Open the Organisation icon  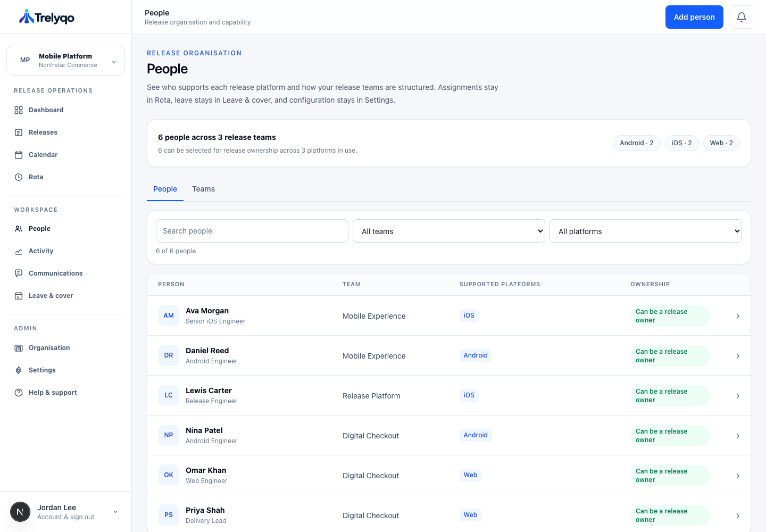(x=19, y=348)
